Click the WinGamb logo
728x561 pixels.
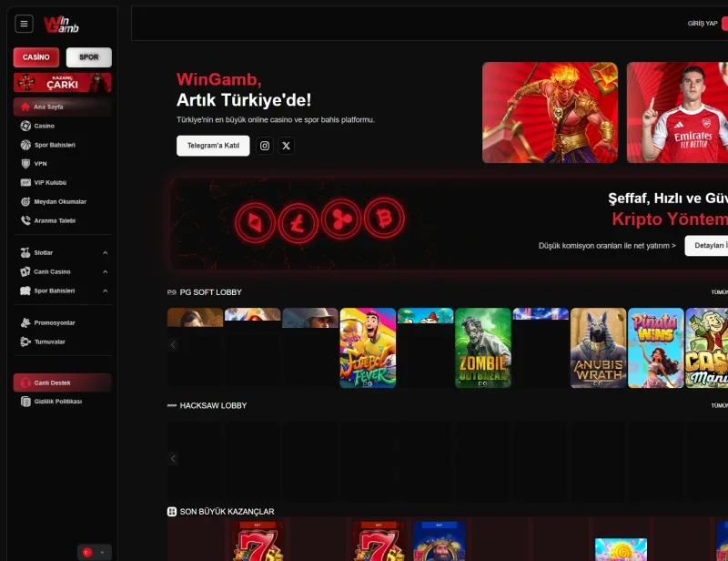61,25
